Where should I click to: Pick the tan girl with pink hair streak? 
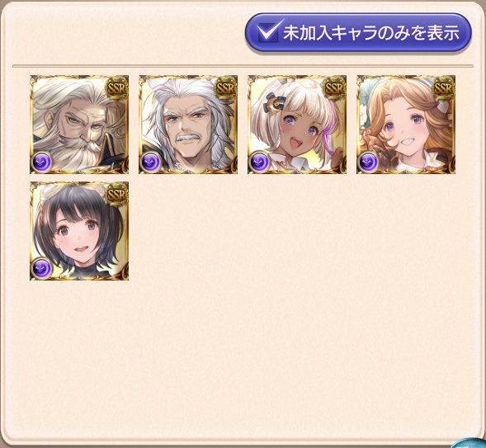(297, 125)
